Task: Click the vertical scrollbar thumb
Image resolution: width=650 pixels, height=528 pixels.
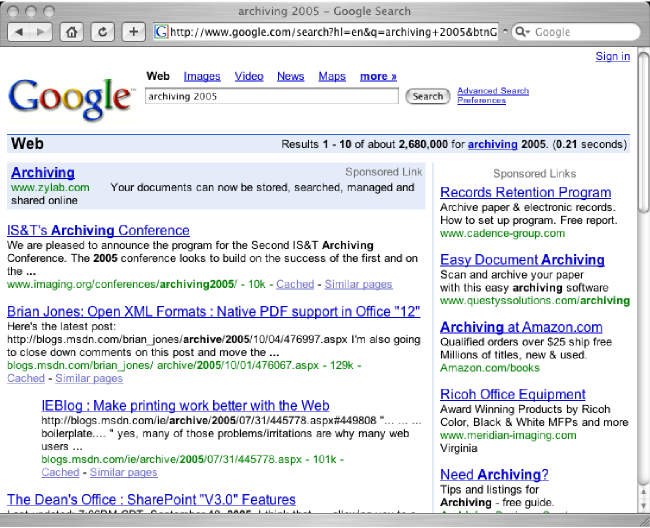Action: tap(644, 132)
